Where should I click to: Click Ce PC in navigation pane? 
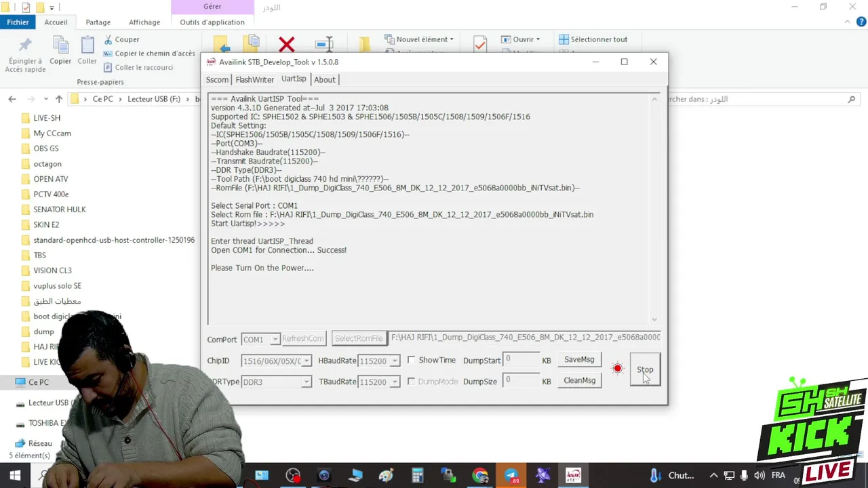(x=39, y=382)
